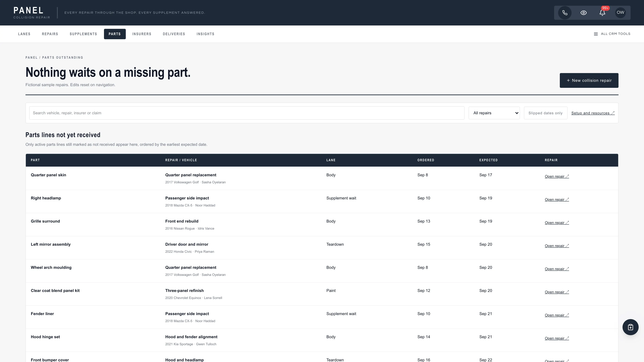
Task: Click the New collision repair button
Action: [589, 80]
